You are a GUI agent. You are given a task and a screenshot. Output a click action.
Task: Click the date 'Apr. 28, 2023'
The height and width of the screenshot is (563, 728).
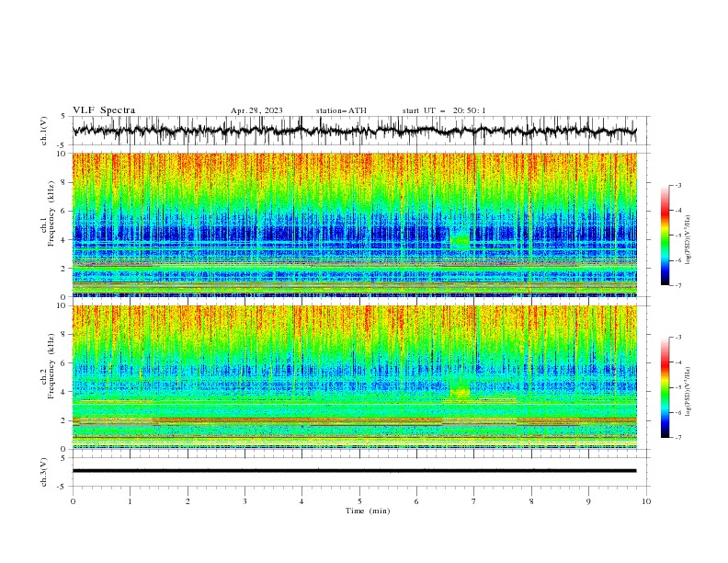tap(256, 110)
